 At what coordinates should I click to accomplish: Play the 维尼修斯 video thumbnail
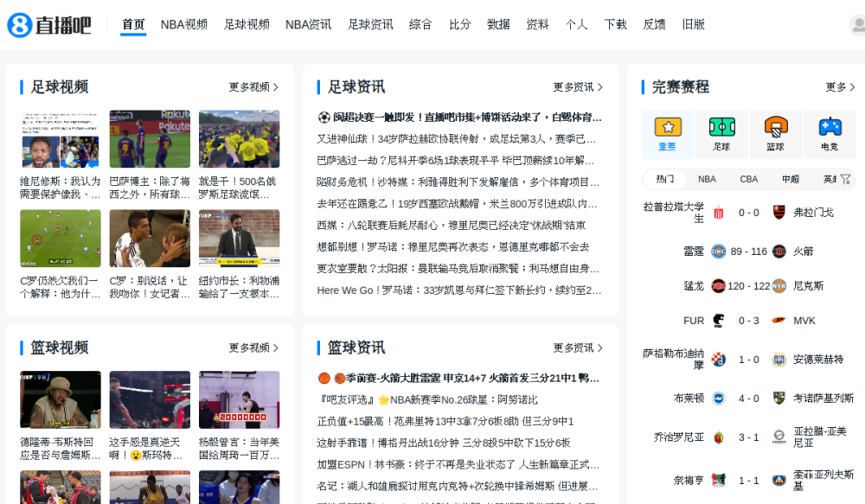tap(61, 139)
